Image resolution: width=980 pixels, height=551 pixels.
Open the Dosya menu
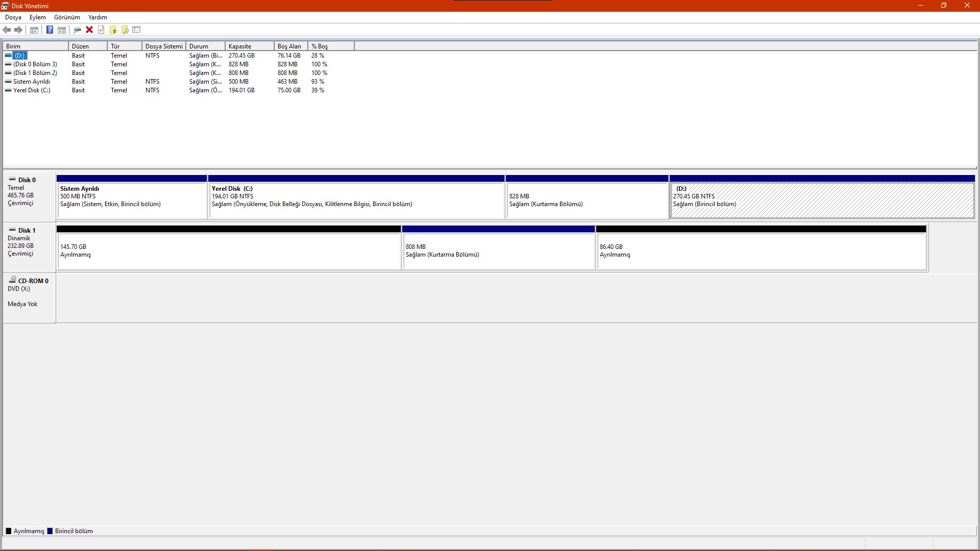point(13,17)
